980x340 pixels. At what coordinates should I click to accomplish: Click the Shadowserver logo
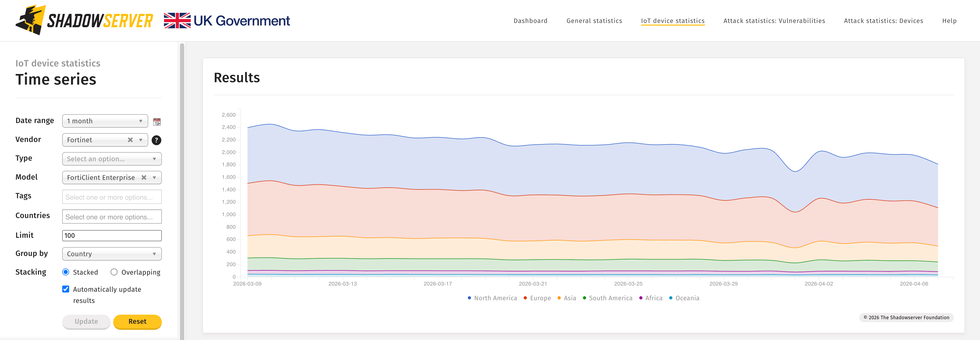84,21
